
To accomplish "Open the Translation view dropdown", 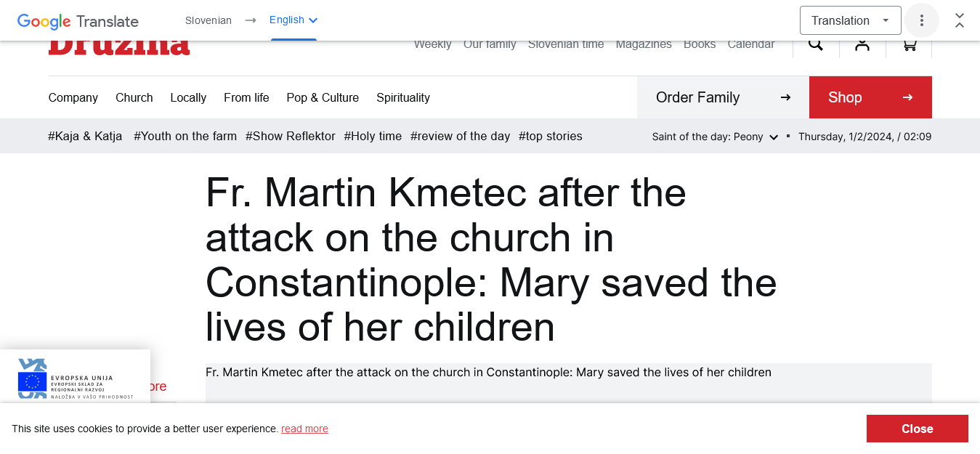I will click(850, 20).
